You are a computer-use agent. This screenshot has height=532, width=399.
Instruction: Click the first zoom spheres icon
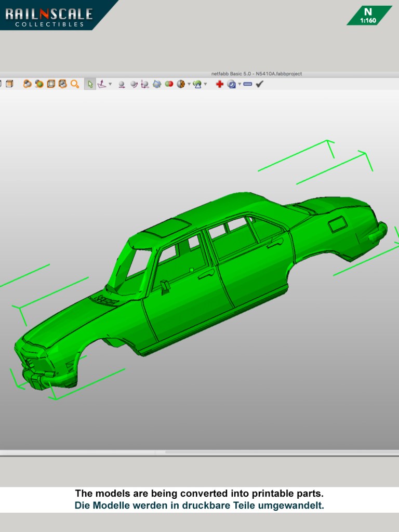(x=27, y=84)
